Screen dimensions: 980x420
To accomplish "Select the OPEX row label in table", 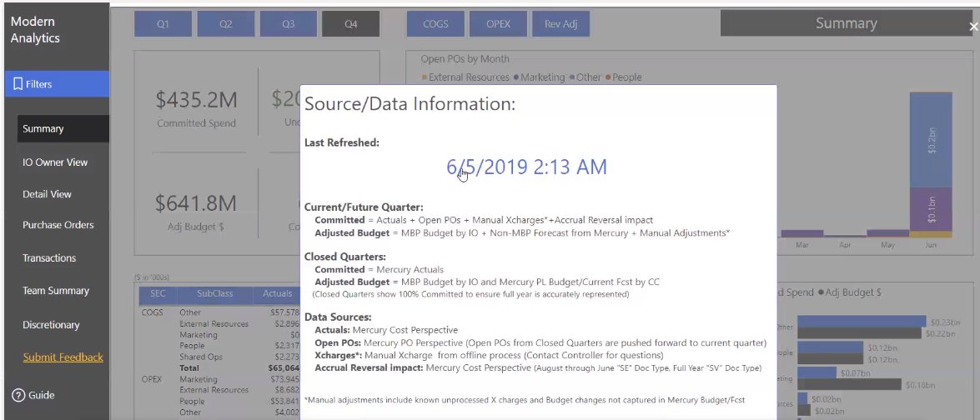I will pos(153,379).
